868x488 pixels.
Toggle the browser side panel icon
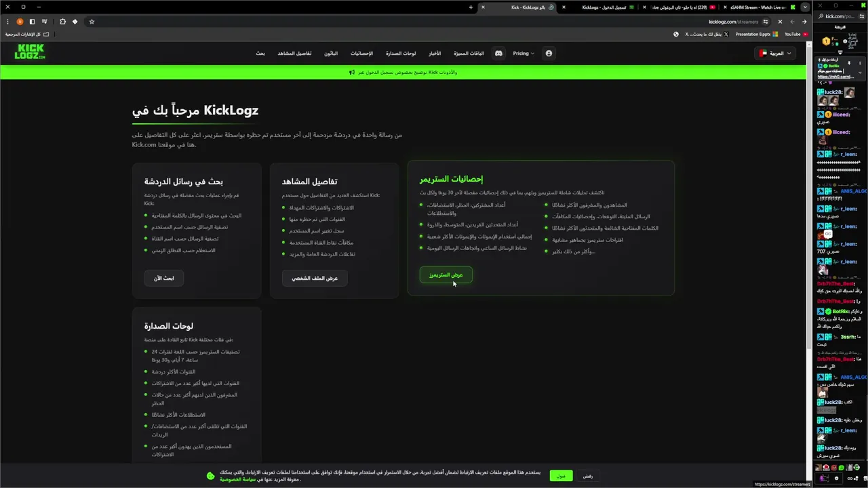[32, 22]
